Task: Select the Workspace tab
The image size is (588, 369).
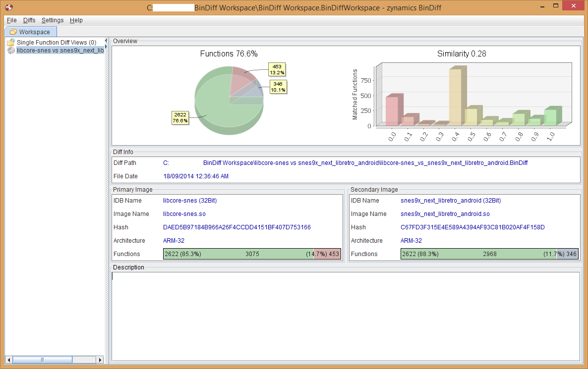Action: point(31,32)
